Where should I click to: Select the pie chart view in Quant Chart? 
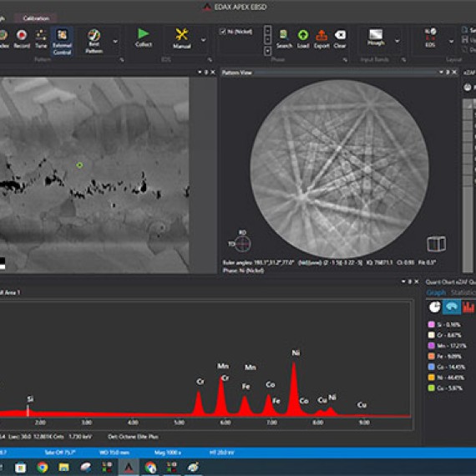pos(434,307)
